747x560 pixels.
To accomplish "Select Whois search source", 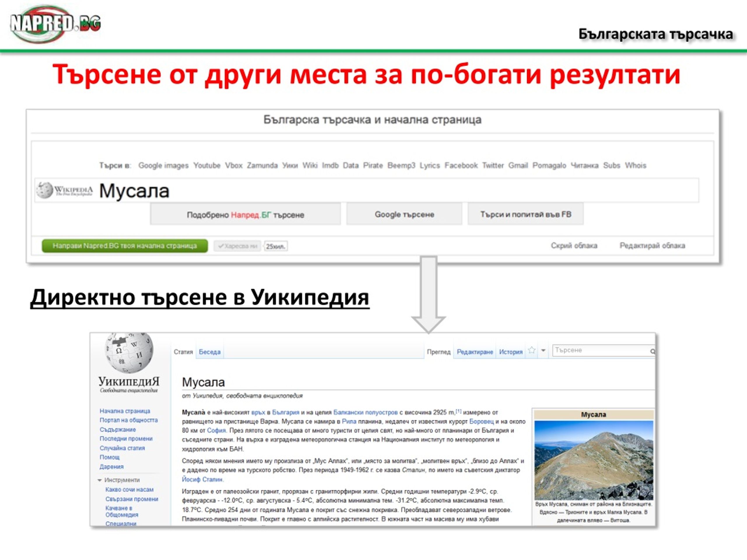I will click(x=636, y=165).
